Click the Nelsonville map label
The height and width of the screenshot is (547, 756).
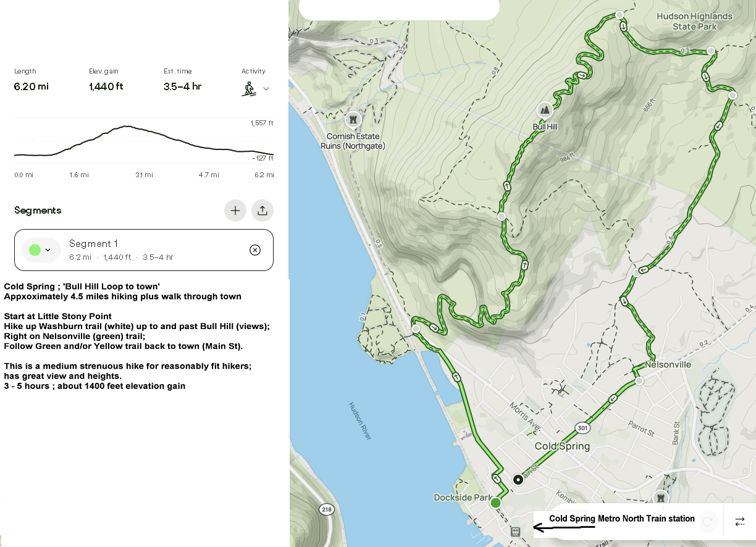668,365
